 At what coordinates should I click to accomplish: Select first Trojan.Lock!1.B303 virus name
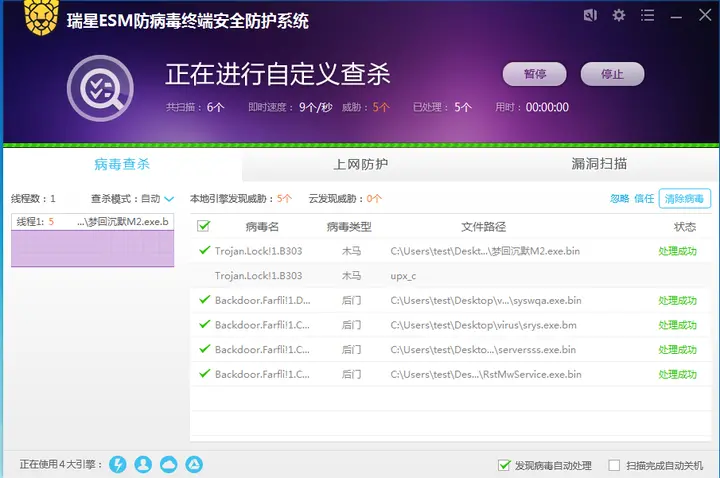pyautogui.click(x=259, y=251)
